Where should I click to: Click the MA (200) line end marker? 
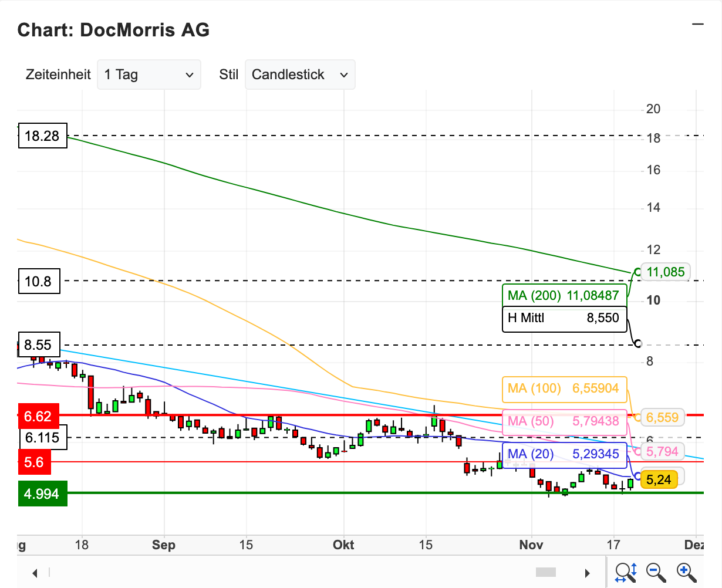637,272
